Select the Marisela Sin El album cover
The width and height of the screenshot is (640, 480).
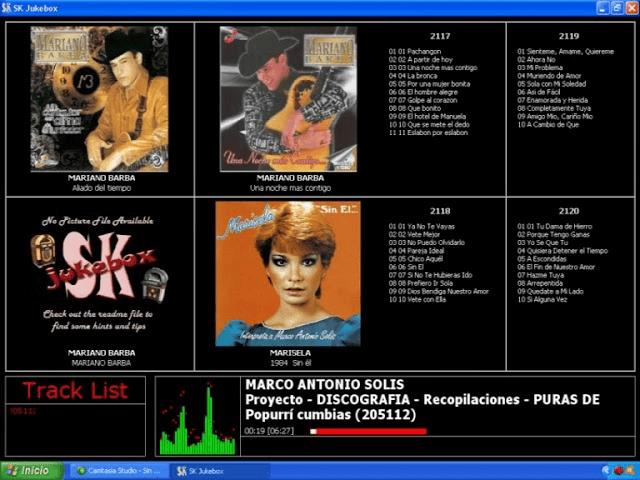click(x=288, y=274)
